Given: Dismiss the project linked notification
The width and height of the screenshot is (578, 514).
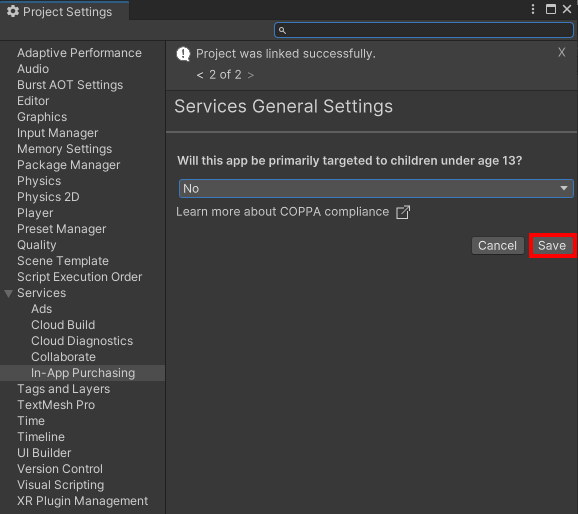Looking at the screenshot, I should (x=561, y=52).
